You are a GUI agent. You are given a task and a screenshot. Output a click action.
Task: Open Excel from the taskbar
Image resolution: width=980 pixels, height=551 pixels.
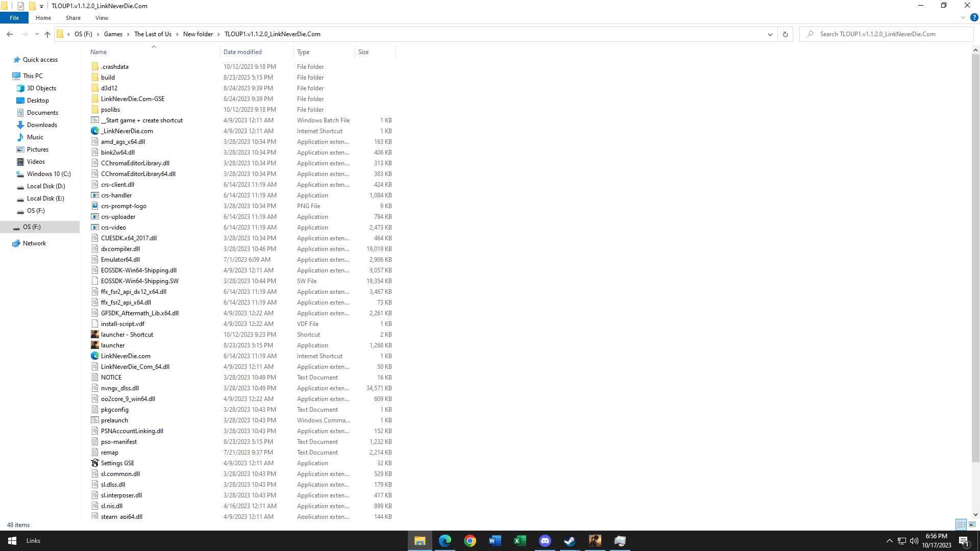coord(520,541)
